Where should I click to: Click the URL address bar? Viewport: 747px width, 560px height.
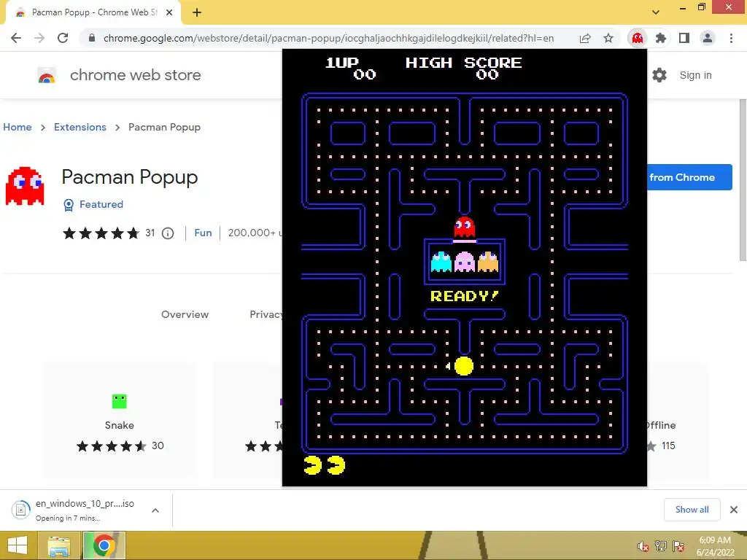point(329,38)
